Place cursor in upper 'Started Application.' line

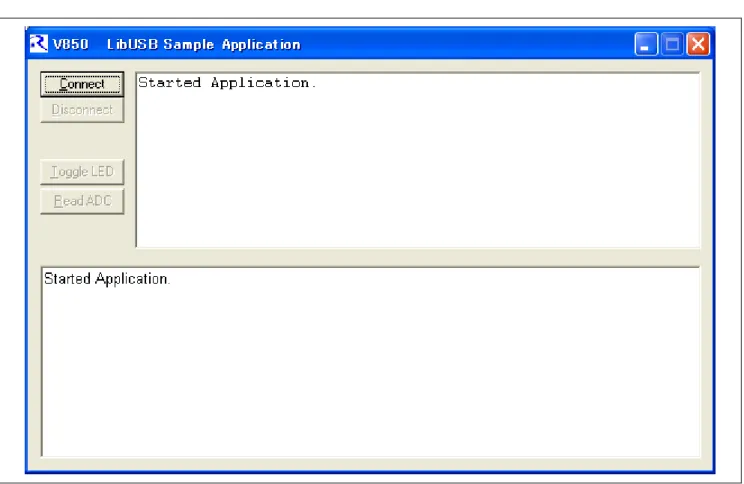tap(227, 83)
